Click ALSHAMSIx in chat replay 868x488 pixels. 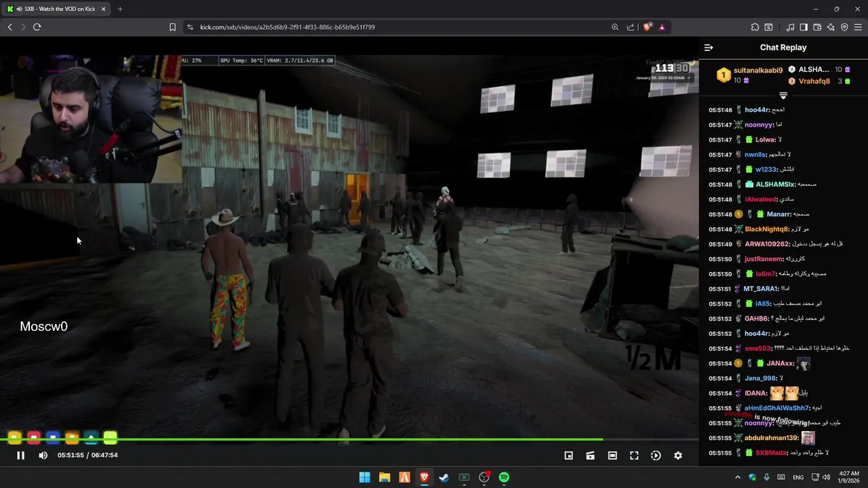[x=776, y=184]
